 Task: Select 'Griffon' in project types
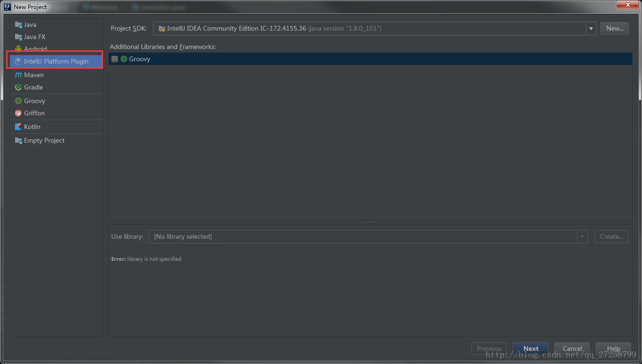34,113
